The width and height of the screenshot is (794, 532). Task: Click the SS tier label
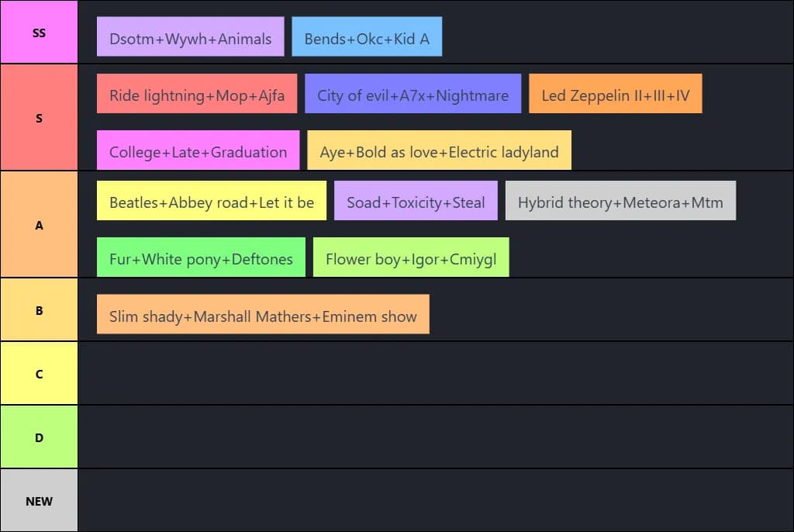(x=39, y=33)
